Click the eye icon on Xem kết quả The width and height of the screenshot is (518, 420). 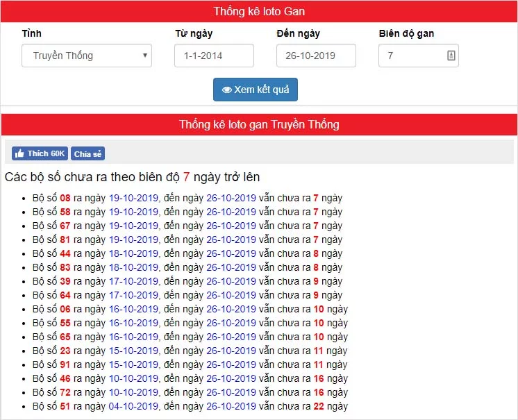tap(226, 90)
